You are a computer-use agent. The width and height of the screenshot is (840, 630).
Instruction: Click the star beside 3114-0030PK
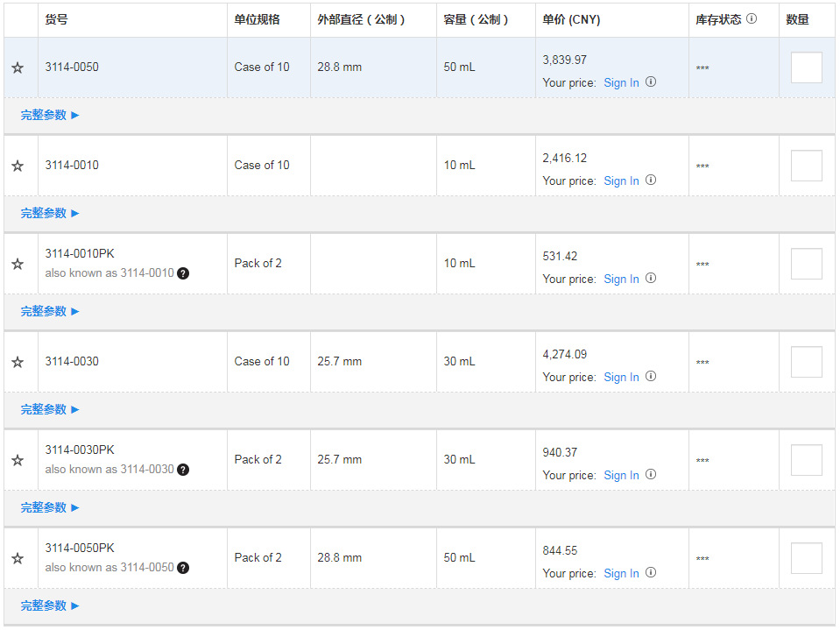pyautogui.click(x=18, y=460)
